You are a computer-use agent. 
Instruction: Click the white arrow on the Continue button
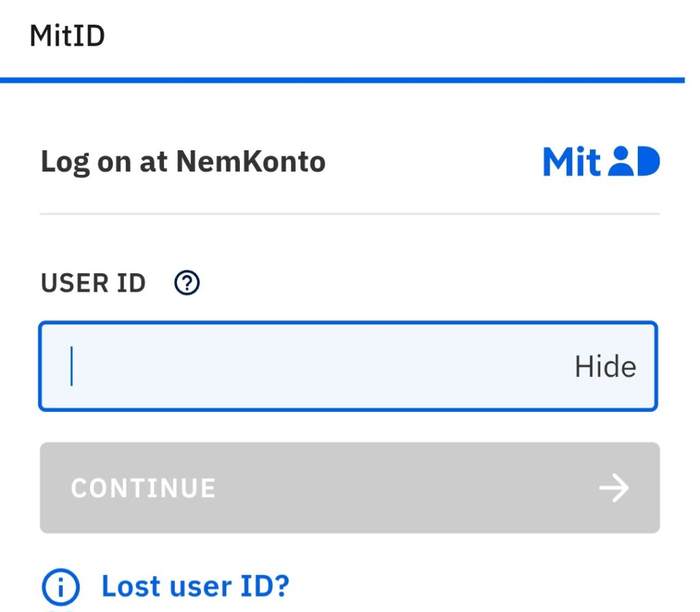click(613, 488)
